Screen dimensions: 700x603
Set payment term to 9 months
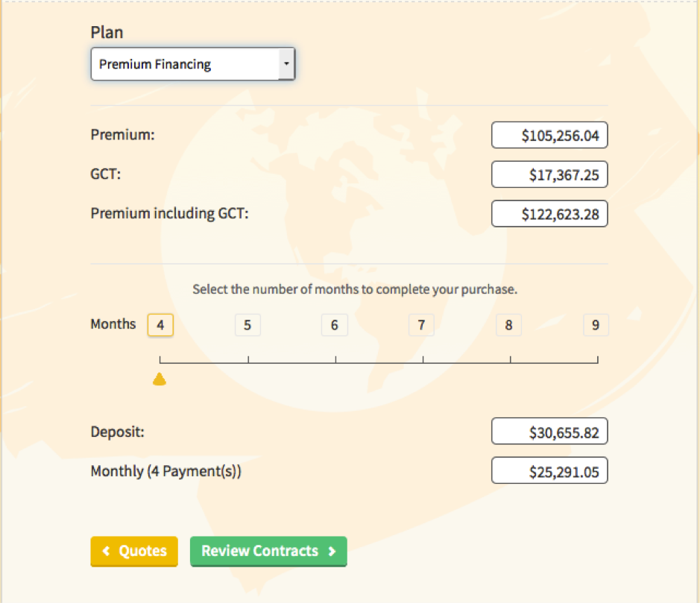tap(596, 325)
